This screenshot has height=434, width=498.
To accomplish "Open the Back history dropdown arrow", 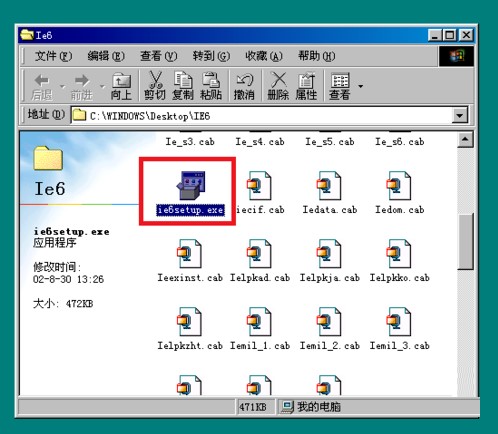I will 62,86.
